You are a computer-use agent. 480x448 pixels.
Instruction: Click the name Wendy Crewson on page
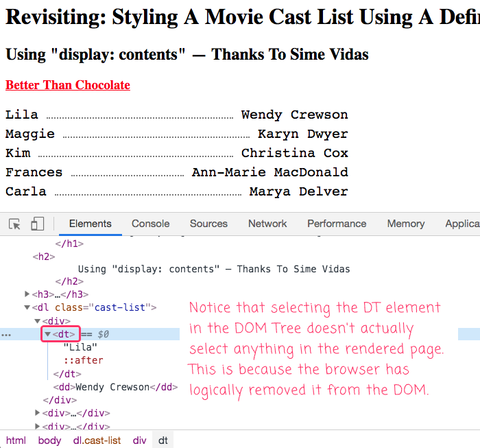pyautogui.click(x=294, y=115)
